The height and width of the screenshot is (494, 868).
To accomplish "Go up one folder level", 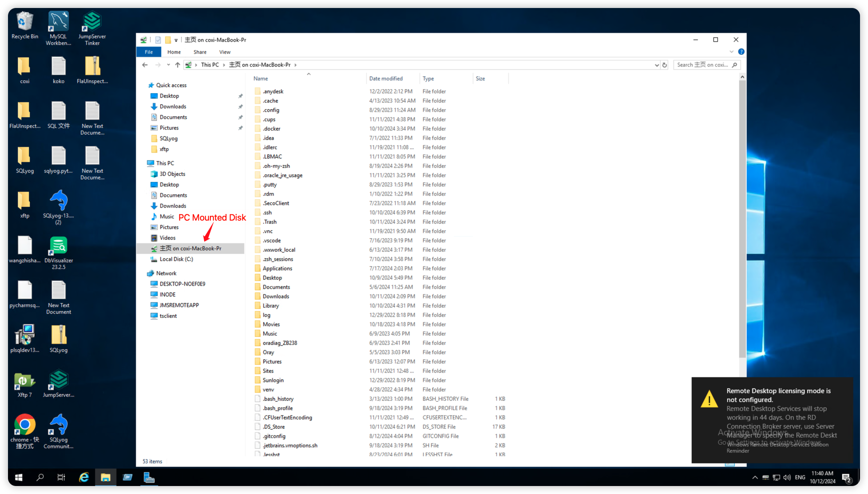I will pyautogui.click(x=178, y=65).
